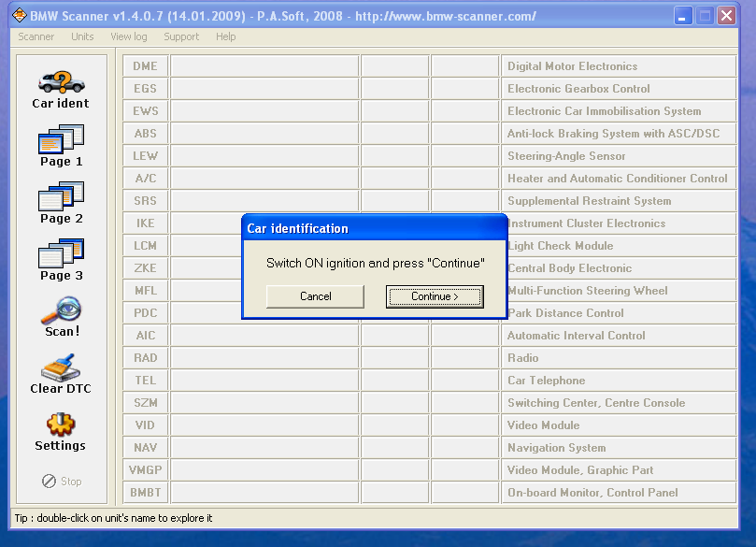The height and width of the screenshot is (547, 756).
Task: Select the VMGP unit button
Action: (x=145, y=469)
